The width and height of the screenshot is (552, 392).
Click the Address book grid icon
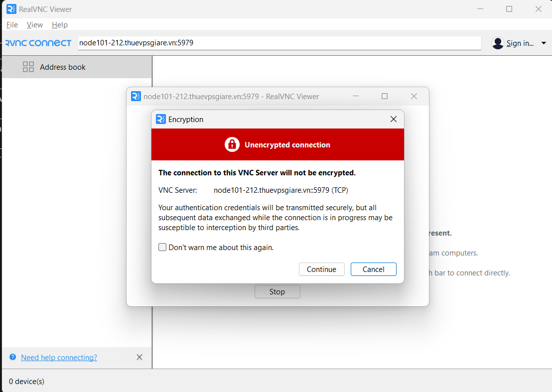click(x=28, y=67)
